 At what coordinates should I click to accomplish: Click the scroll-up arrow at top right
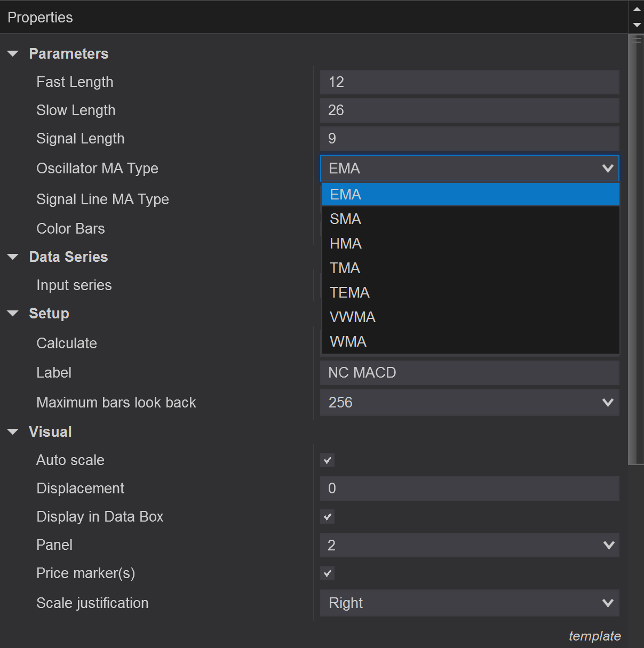(637, 8)
